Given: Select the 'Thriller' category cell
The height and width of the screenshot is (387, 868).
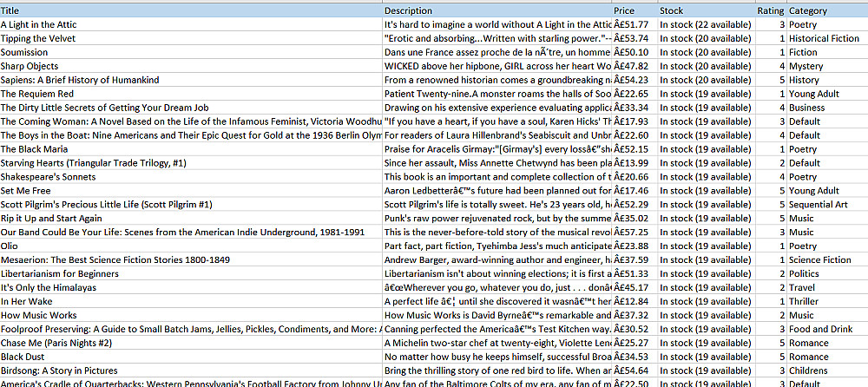Looking at the screenshot, I should coord(827,301).
